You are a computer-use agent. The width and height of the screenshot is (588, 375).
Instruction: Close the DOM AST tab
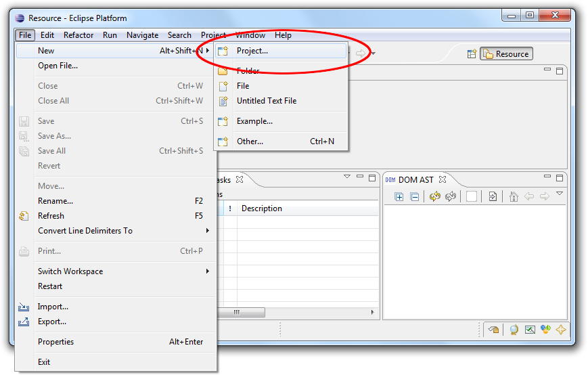point(443,179)
